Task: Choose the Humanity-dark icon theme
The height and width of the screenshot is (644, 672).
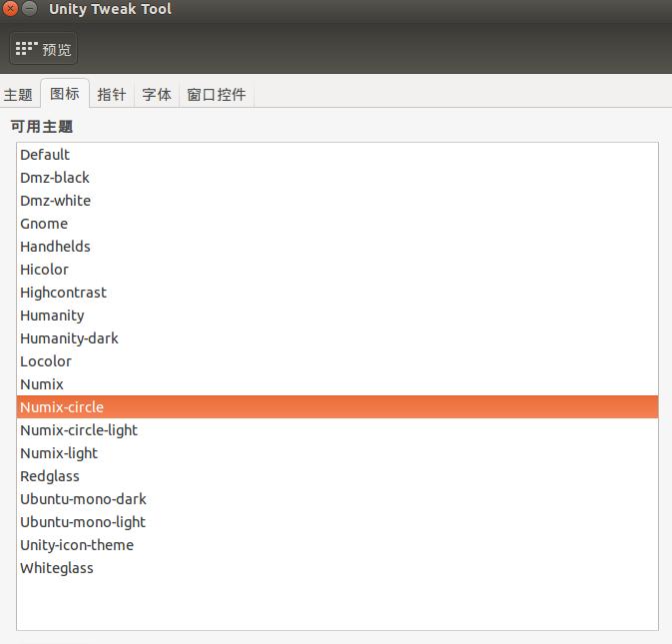Action: (x=337, y=338)
